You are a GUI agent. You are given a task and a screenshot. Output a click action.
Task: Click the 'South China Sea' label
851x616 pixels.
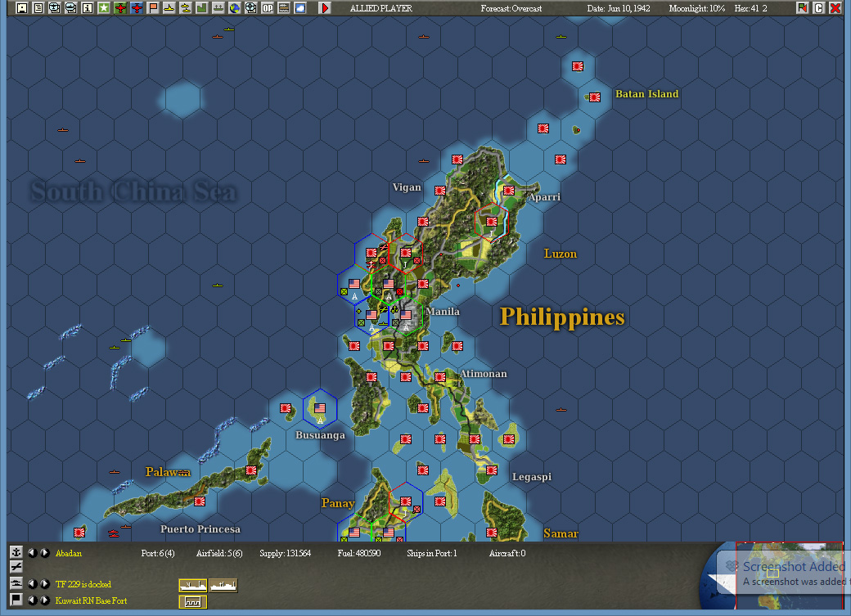click(x=133, y=191)
